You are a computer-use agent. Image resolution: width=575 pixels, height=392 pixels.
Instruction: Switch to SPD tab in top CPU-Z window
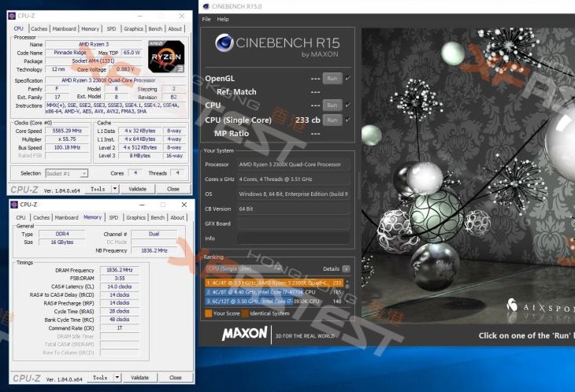(x=111, y=28)
